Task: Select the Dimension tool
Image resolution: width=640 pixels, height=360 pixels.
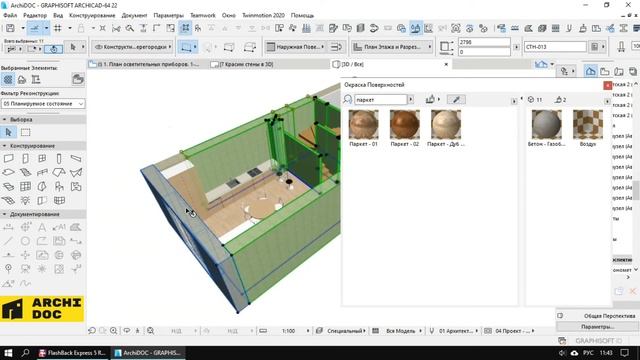Action: tap(9, 227)
